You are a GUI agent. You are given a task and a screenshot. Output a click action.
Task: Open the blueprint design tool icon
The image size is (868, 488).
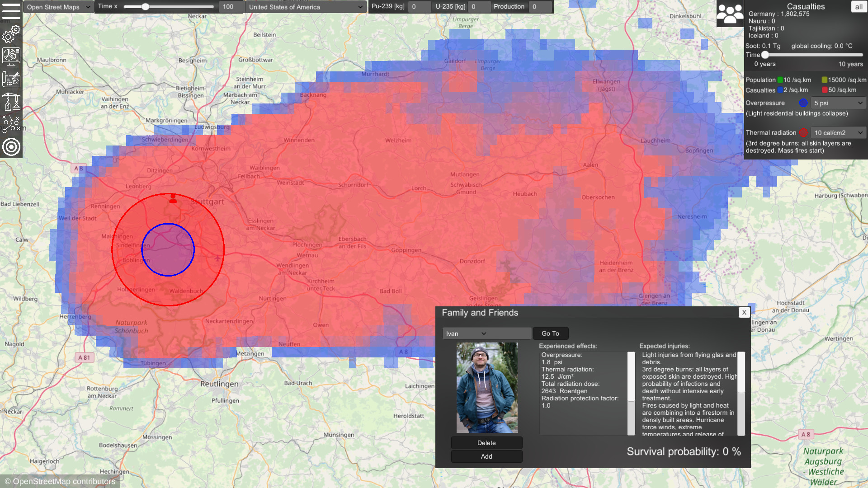point(11,79)
